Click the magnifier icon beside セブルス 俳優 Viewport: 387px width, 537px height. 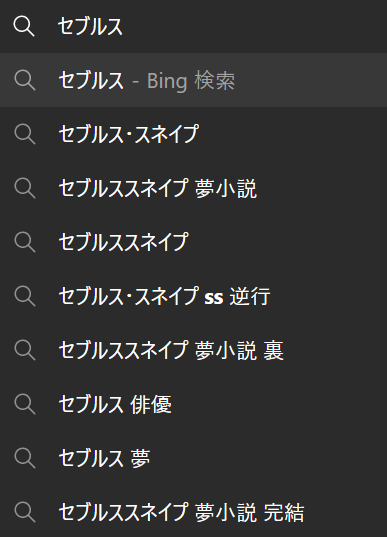pyautogui.click(x=25, y=404)
